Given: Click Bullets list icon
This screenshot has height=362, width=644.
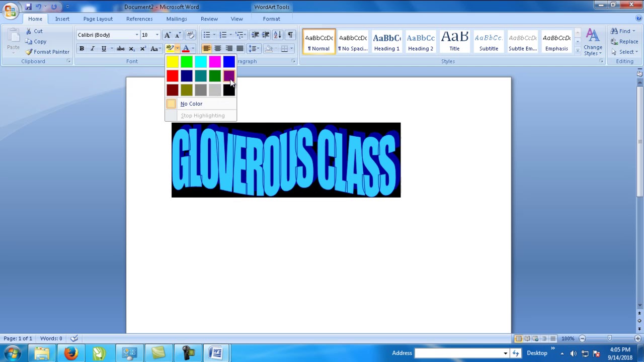Looking at the screenshot, I should [206, 35].
